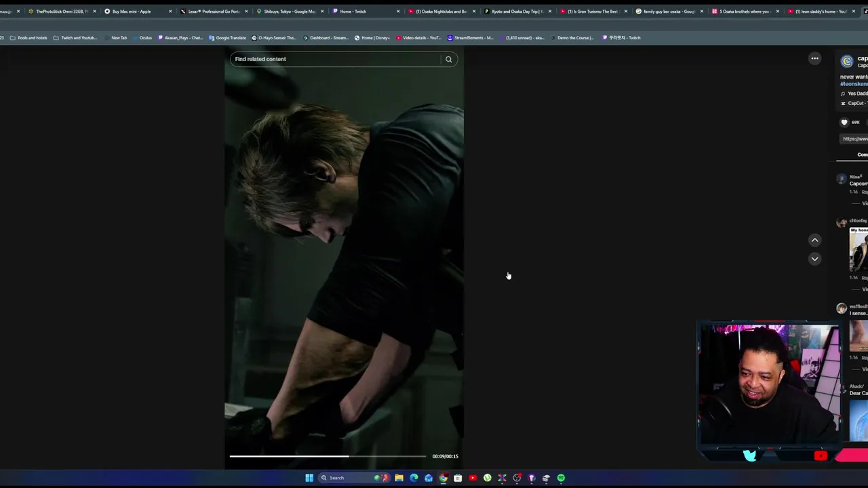Open Video details YouTube bookmark
Screen dimensions: 868x488
pos(418,38)
